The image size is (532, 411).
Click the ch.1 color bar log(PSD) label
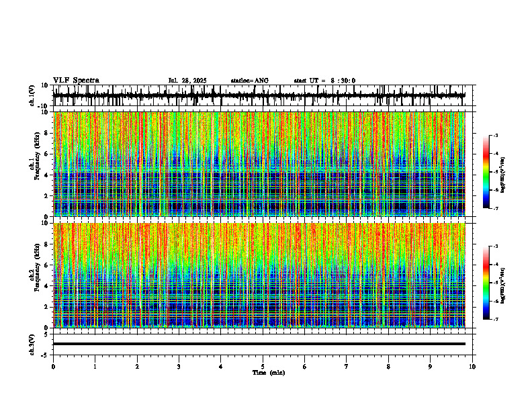click(x=503, y=175)
